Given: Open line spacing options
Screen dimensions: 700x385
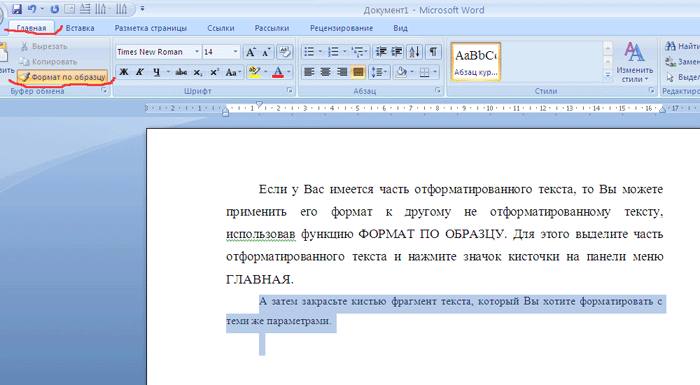Looking at the screenshot, I should click(x=379, y=72).
